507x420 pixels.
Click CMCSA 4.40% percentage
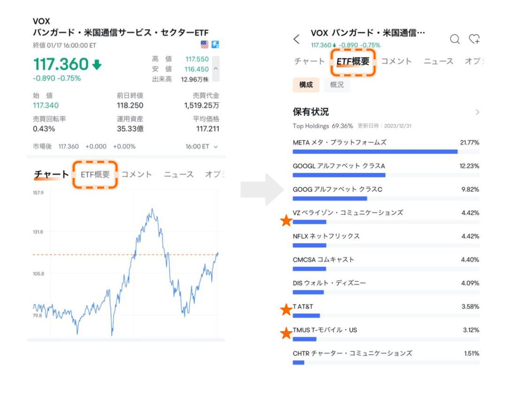[470, 259]
